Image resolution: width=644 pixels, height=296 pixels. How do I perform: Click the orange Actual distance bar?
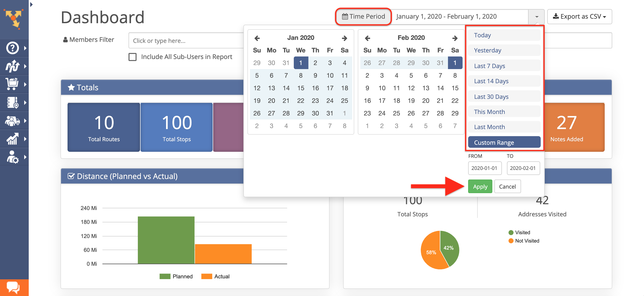(223, 254)
